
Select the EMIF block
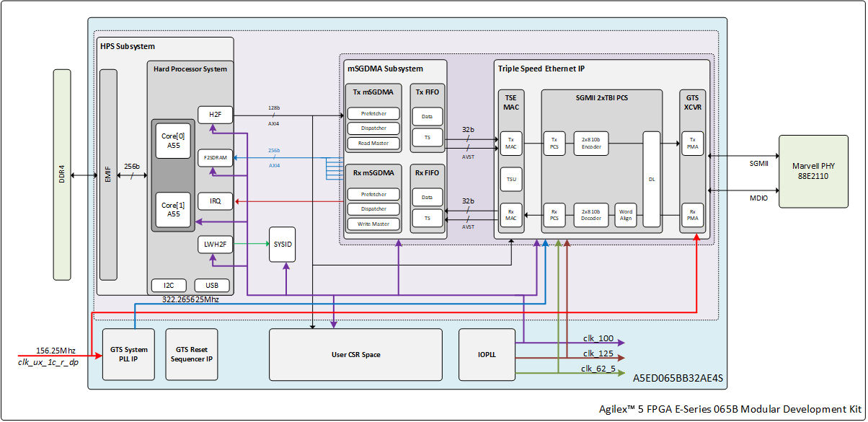coord(108,175)
